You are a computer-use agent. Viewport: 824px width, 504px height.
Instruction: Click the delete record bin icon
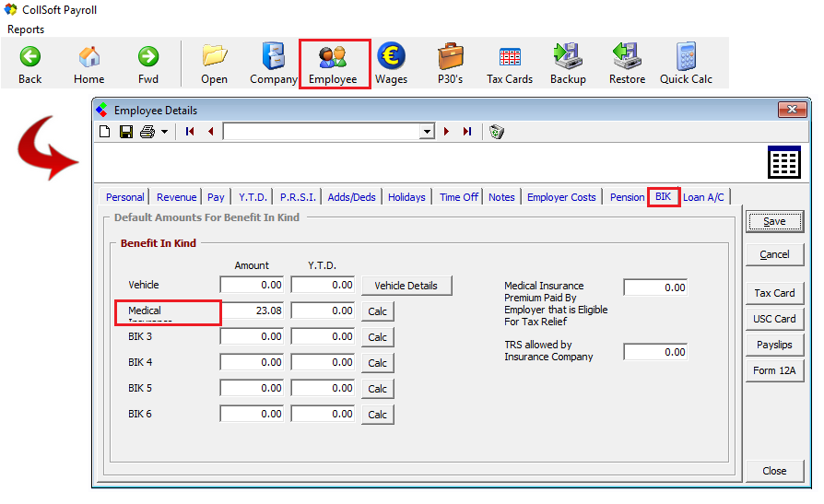tap(497, 132)
